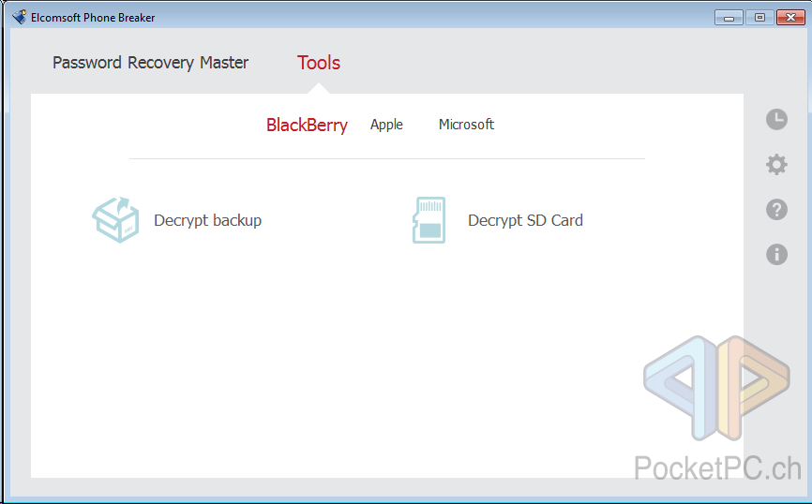Image resolution: width=812 pixels, height=504 pixels.
Task: Minimize the Phone Breaker window
Action: (x=729, y=18)
